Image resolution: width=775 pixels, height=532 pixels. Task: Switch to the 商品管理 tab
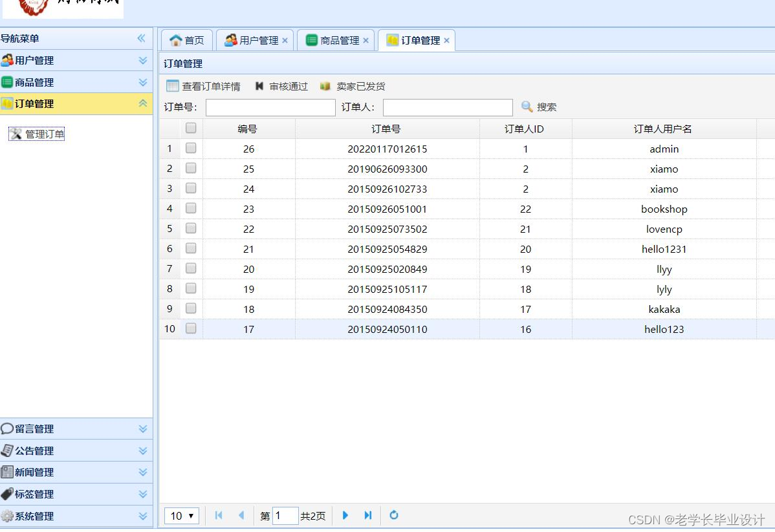(336, 40)
